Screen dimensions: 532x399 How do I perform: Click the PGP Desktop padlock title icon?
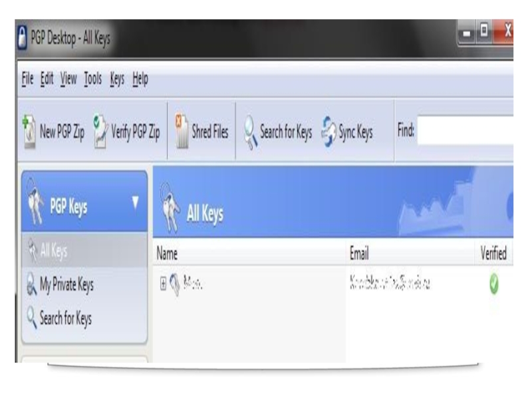[x=22, y=38]
